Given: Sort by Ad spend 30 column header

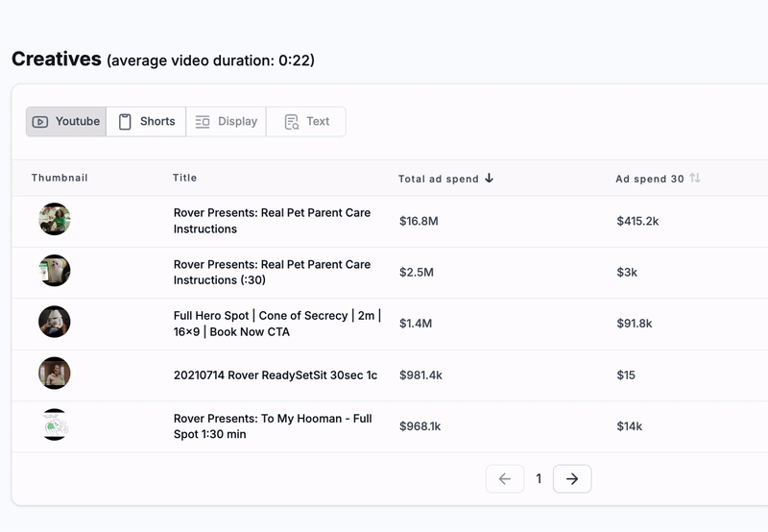Looking at the screenshot, I should coord(650,179).
